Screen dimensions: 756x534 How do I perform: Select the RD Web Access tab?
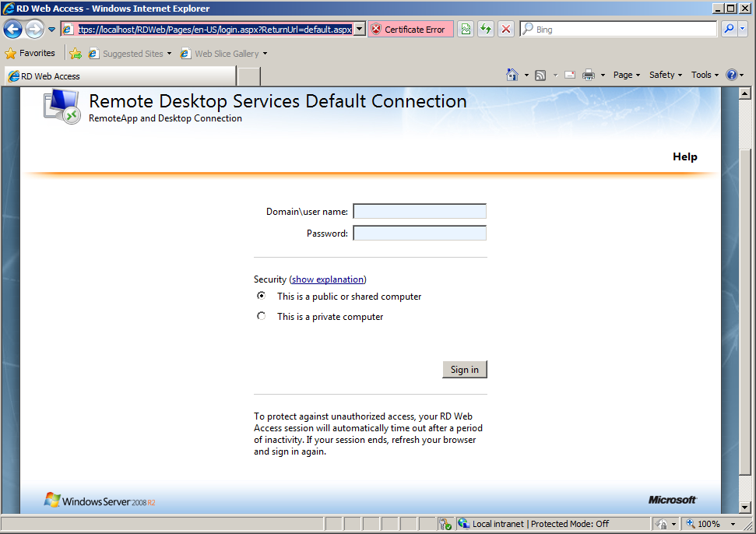click(120, 76)
